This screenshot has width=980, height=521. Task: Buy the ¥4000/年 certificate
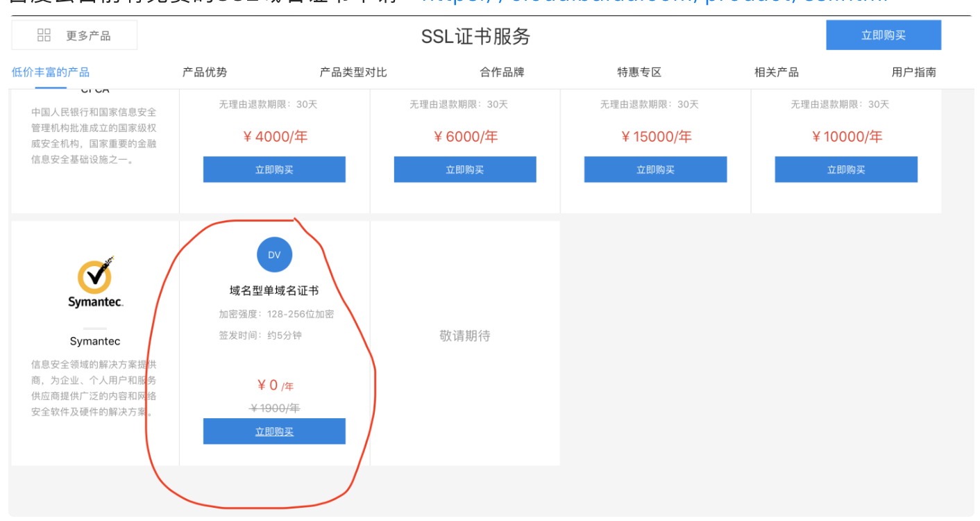coord(274,169)
